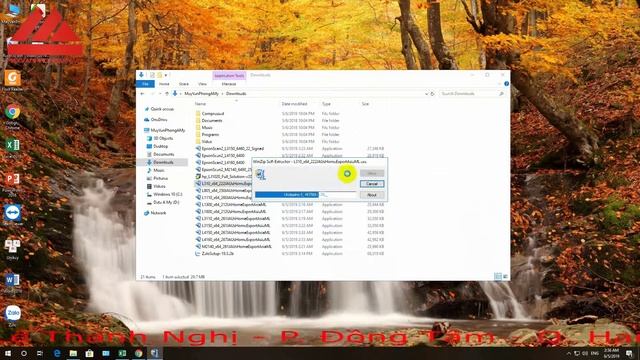Screen dimensions: 640x360
Task: Open Cortana search circle in taskbar
Action: tap(24, 353)
